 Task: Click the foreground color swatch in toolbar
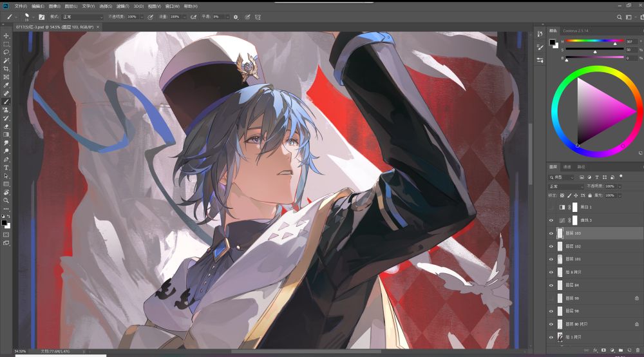coord(4,223)
